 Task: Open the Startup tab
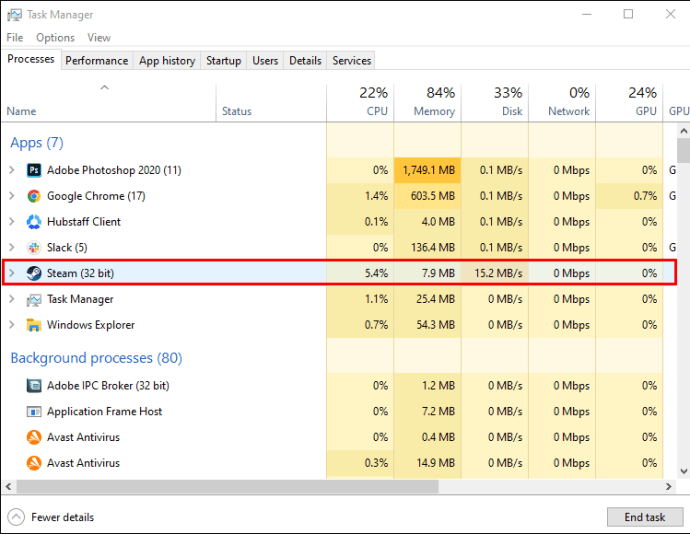point(224,61)
